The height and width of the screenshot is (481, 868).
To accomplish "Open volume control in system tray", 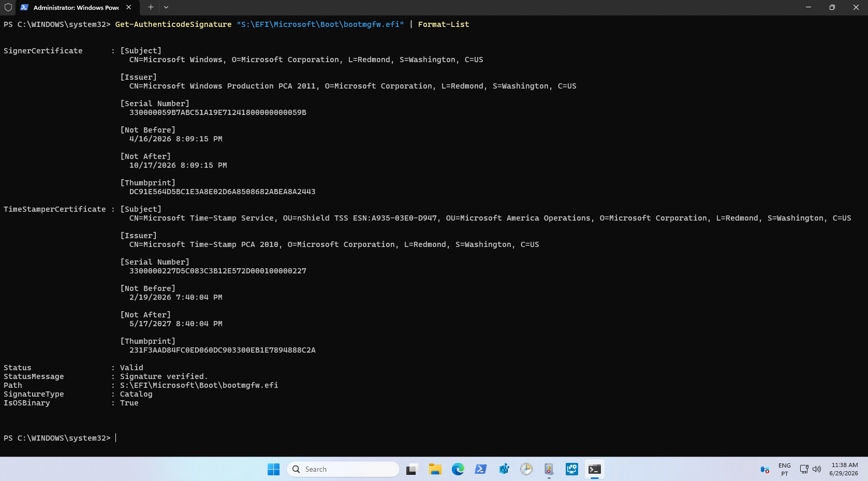I will 817,469.
